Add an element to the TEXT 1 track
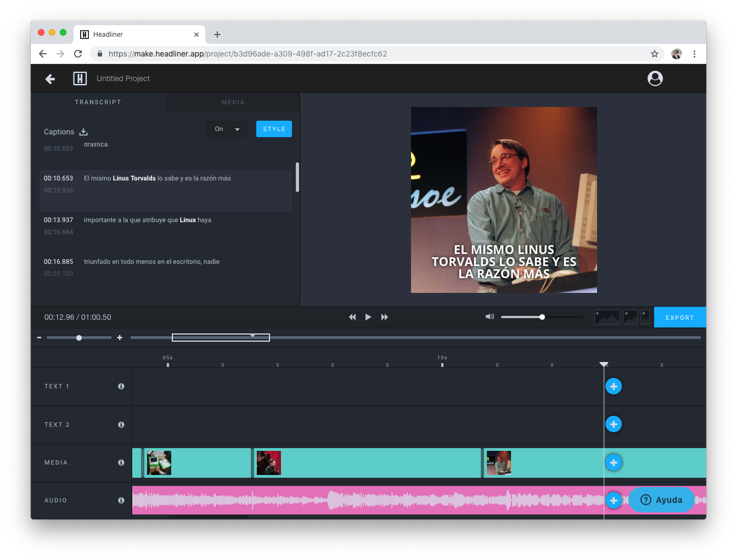Image resolution: width=737 pixels, height=560 pixels. click(x=614, y=386)
